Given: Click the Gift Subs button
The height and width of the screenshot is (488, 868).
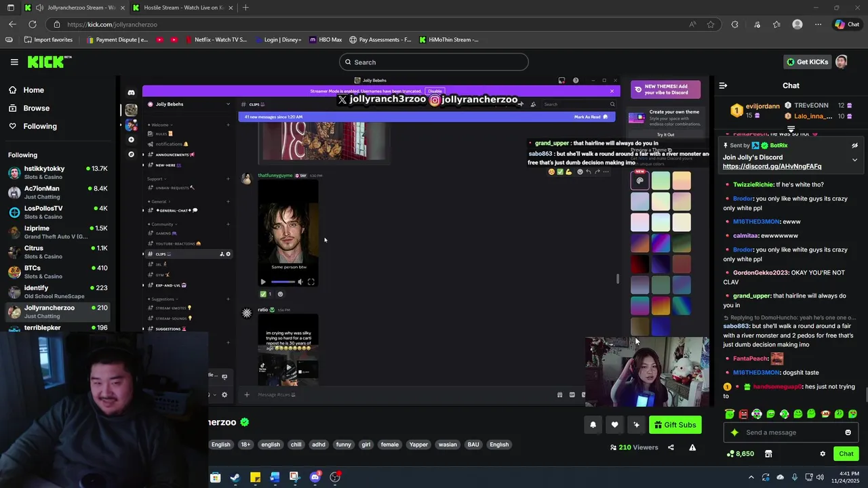Looking at the screenshot, I should click(x=675, y=425).
